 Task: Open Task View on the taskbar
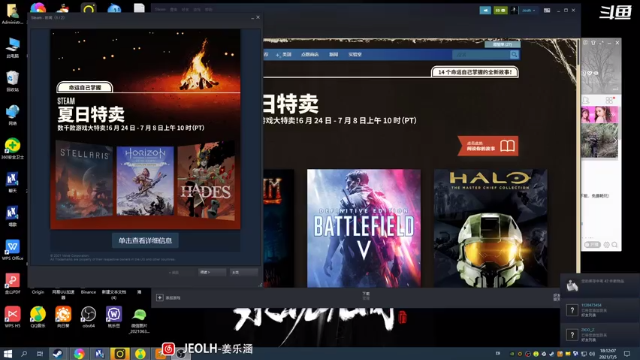(x=40, y=353)
